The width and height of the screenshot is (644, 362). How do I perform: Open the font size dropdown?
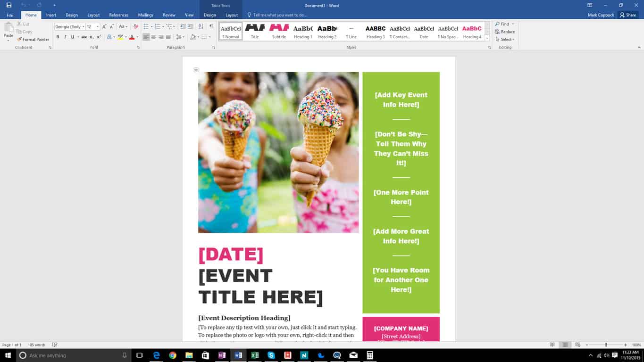click(98, 27)
